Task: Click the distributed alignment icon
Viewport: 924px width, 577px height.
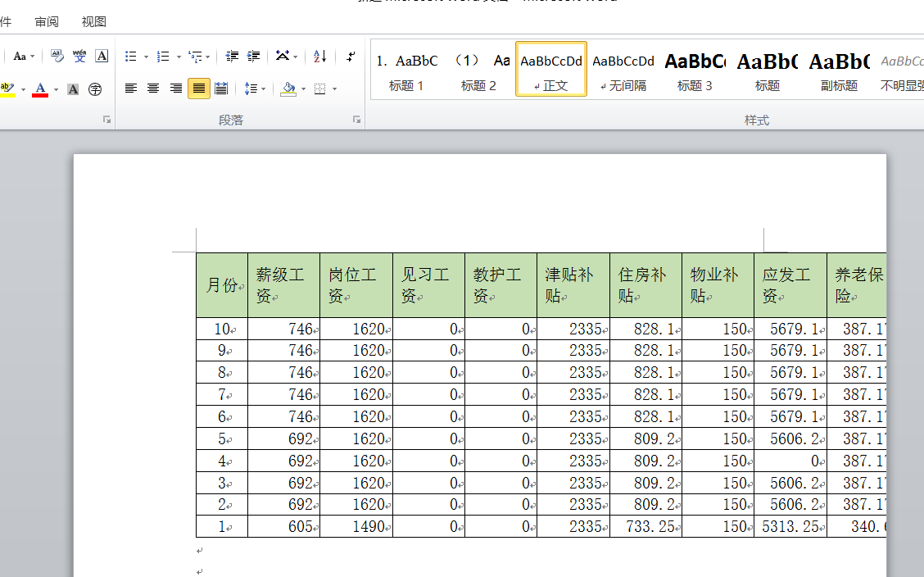Action: (221, 89)
